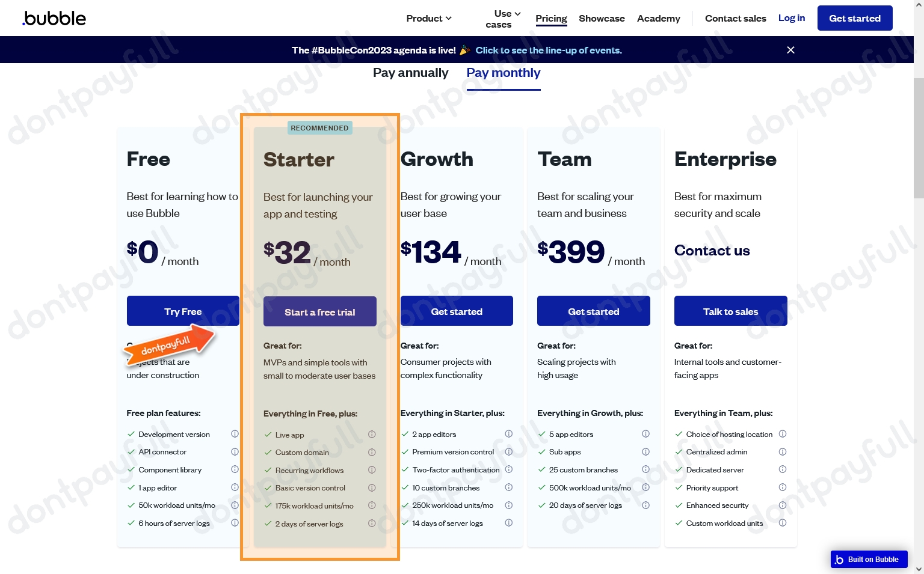924x574 pixels.
Task: Open the Academy nav item
Action: point(659,19)
